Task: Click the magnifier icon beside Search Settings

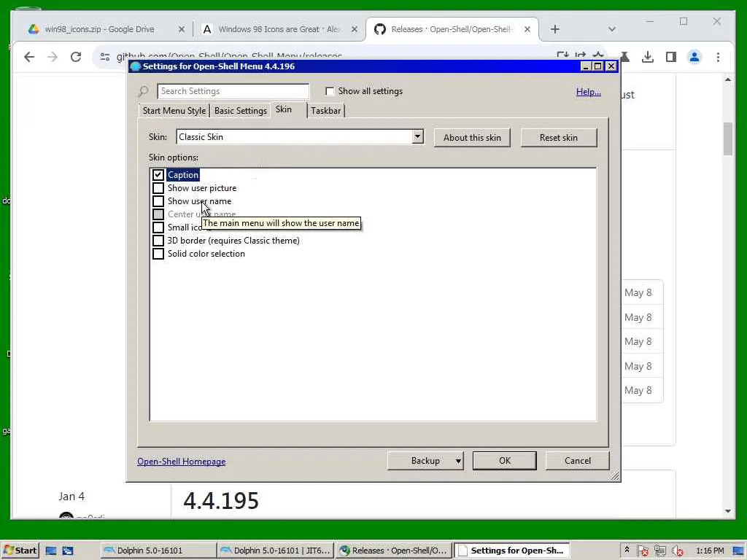Action: (x=144, y=91)
